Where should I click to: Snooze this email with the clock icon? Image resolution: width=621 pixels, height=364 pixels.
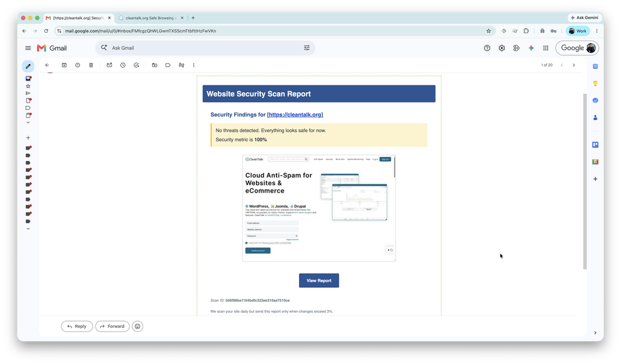pos(123,65)
